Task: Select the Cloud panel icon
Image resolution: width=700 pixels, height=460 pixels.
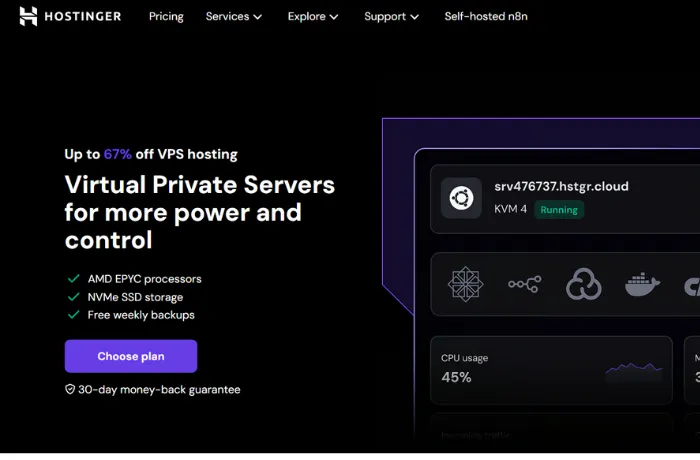Action: click(x=583, y=285)
